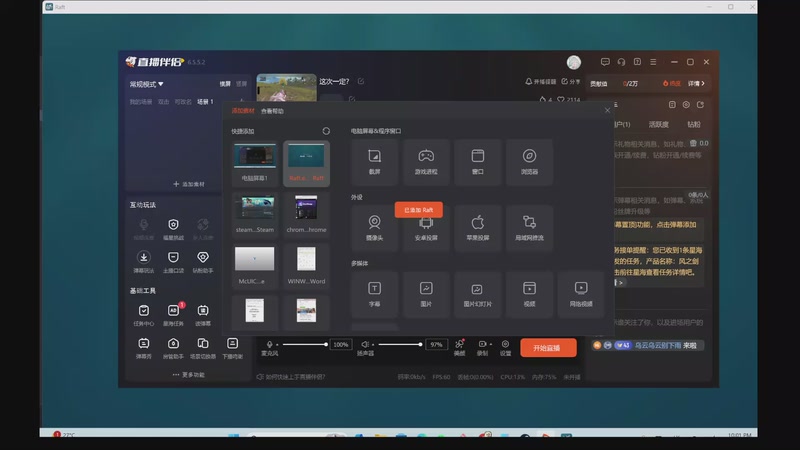Click the speaker 97% volume field
This screenshot has width=800, height=450.
(x=436, y=344)
